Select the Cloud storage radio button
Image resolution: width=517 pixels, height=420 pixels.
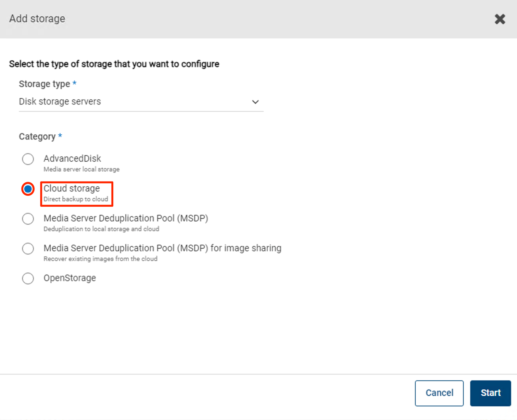pos(28,189)
